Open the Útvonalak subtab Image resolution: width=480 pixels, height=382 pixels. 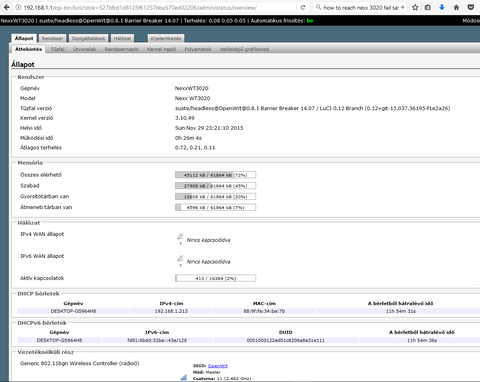(84, 49)
